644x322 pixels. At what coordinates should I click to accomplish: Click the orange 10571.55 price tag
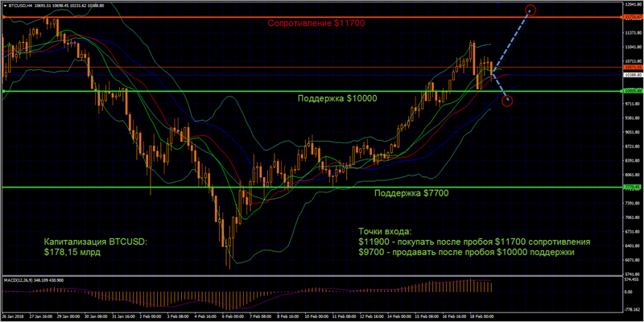point(634,67)
